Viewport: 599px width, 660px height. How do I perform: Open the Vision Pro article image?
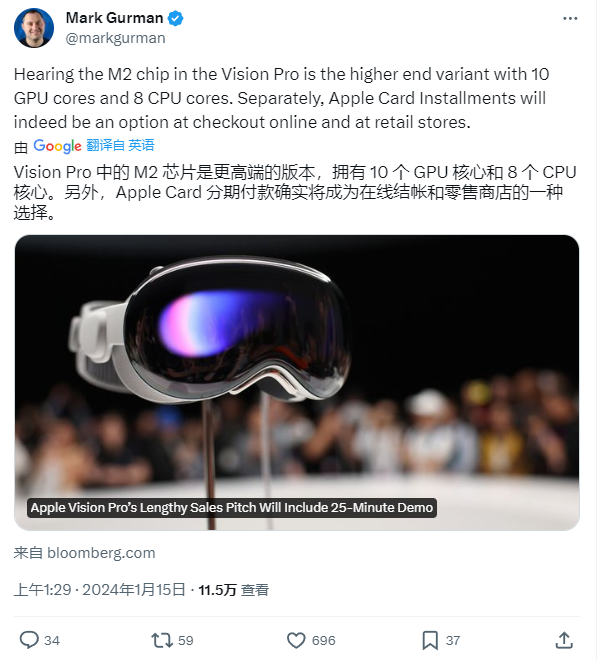(x=298, y=383)
